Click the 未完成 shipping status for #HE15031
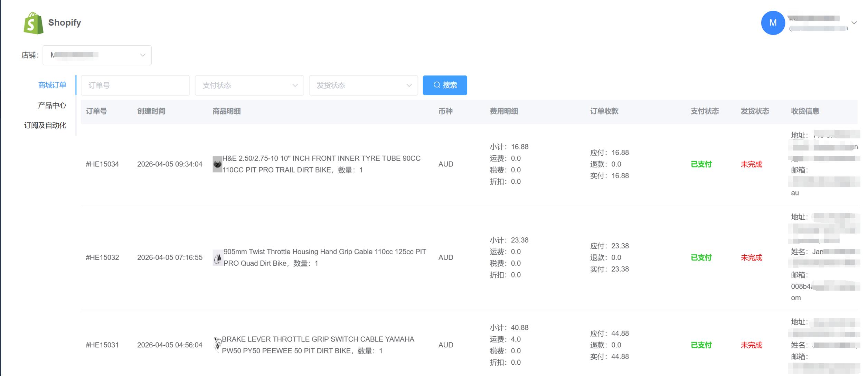Viewport: 868px width, 383px height. [x=752, y=345]
